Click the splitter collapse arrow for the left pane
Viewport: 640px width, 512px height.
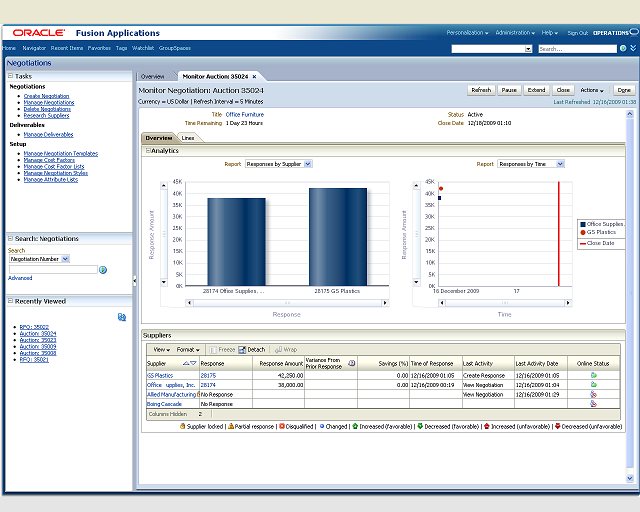click(x=134, y=280)
